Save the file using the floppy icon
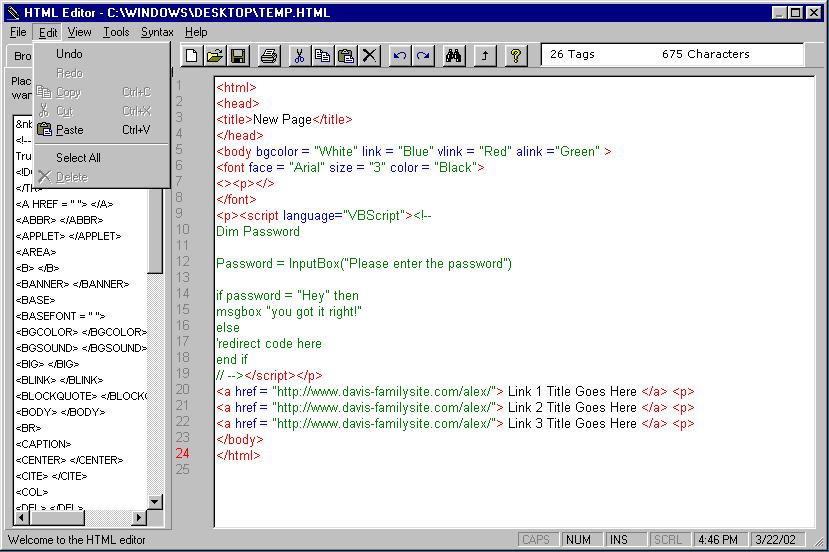This screenshot has width=829, height=552. [x=238, y=56]
